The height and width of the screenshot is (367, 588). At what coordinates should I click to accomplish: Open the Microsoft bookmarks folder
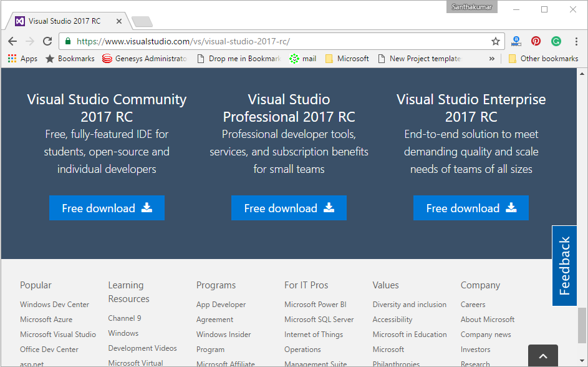[347, 59]
